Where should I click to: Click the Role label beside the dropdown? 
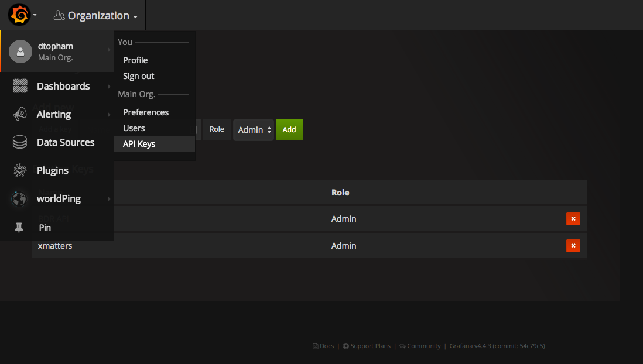pyautogui.click(x=217, y=129)
